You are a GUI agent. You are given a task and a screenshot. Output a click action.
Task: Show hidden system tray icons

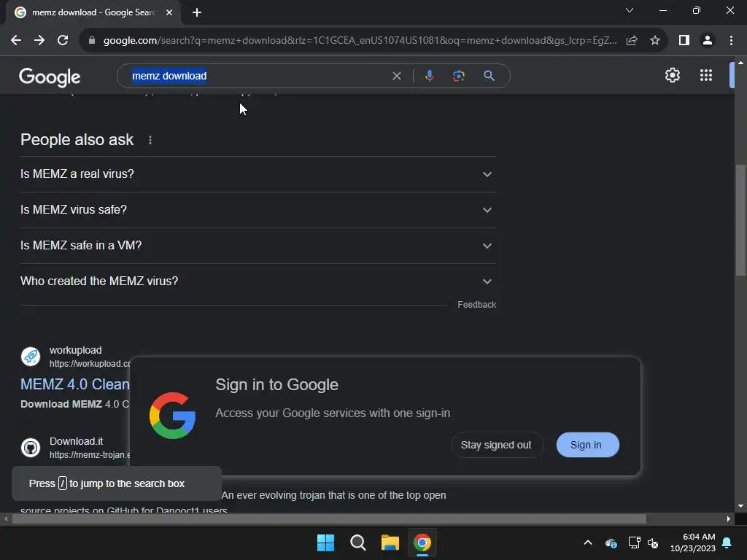(x=588, y=542)
